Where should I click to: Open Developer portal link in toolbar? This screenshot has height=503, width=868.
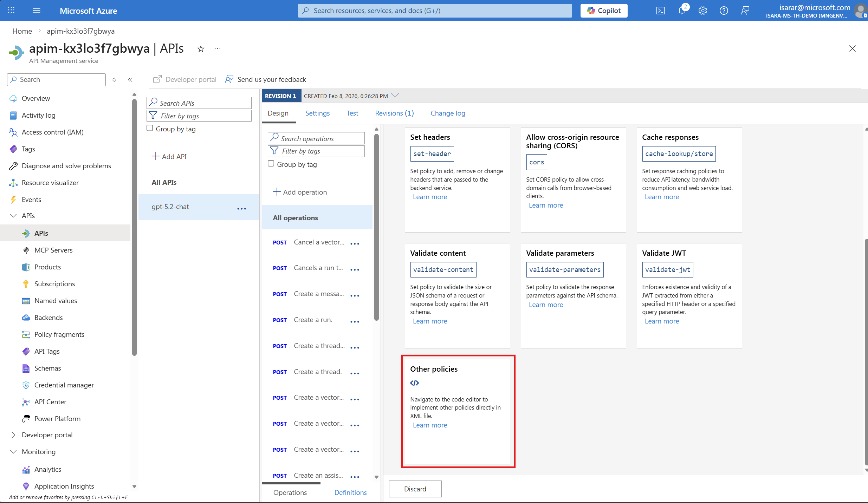point(184,79)
